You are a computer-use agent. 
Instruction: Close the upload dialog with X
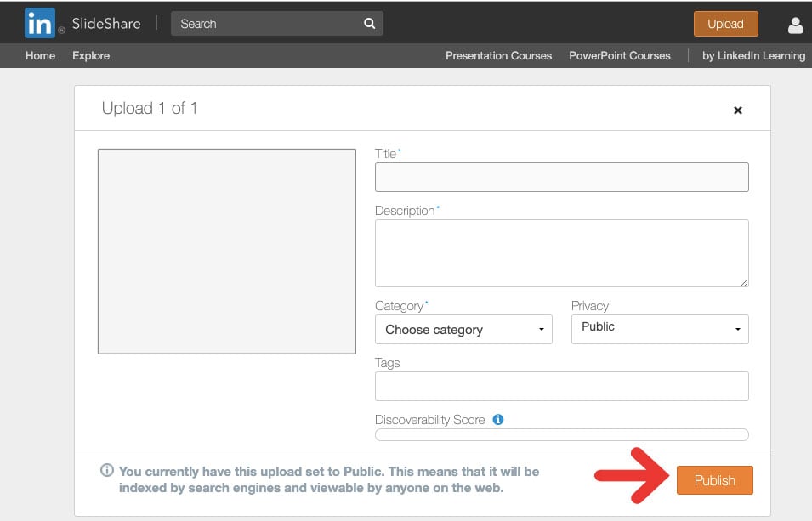click(x=738, y=110)
